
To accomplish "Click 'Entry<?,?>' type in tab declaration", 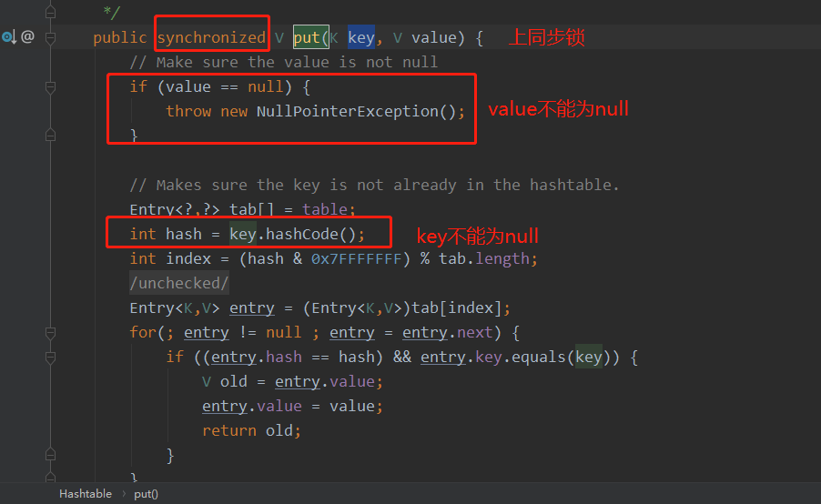I will 175,209.
